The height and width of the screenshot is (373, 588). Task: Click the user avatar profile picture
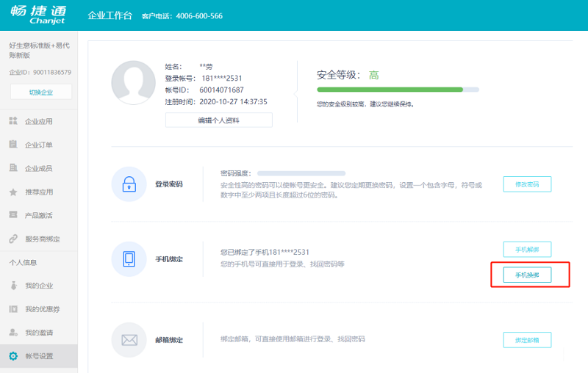pos(134,82)
